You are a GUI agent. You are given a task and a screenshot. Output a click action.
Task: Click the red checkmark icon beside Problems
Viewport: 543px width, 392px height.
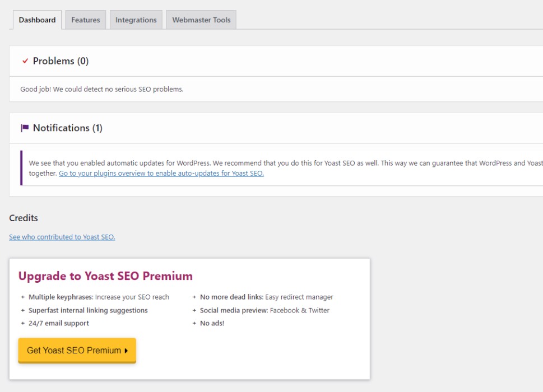pos(25,61)
